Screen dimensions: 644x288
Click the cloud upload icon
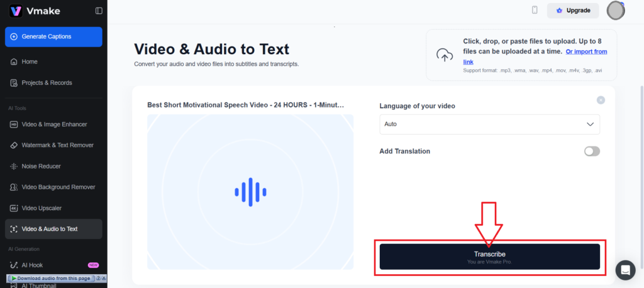click(x=445, y=55)
